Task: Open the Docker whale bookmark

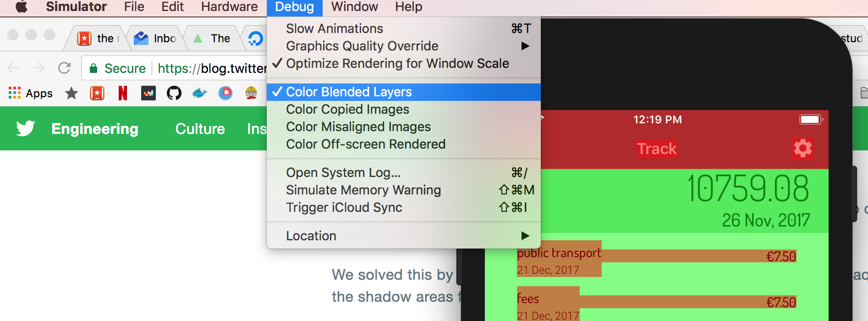Action: point(199,93)
